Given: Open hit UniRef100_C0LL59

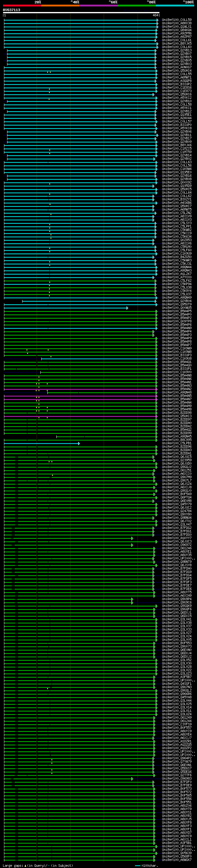Looking at the screenshot, I should tap(177, 20).
